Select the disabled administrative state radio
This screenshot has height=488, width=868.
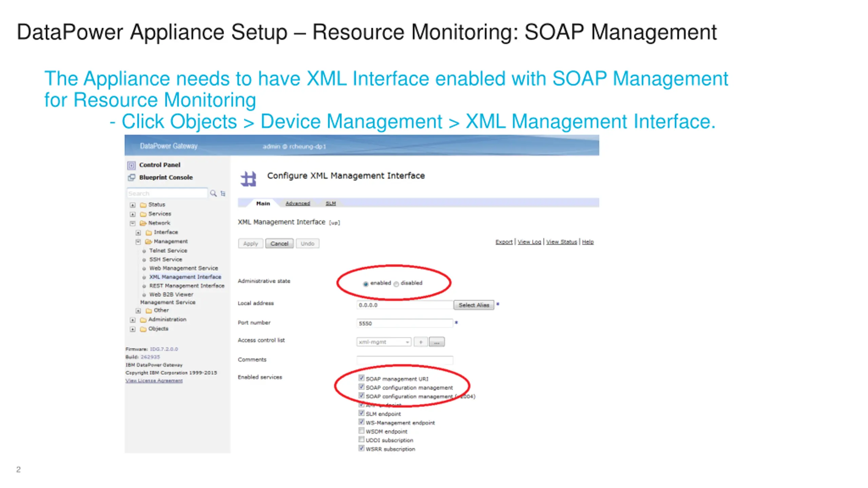point(396,284)
